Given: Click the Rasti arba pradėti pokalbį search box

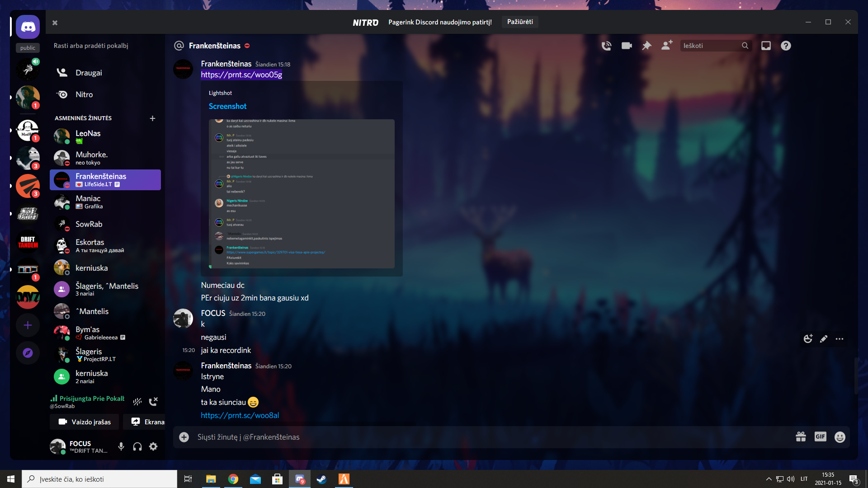Looking at the screenshot, I should coord(105,46).
